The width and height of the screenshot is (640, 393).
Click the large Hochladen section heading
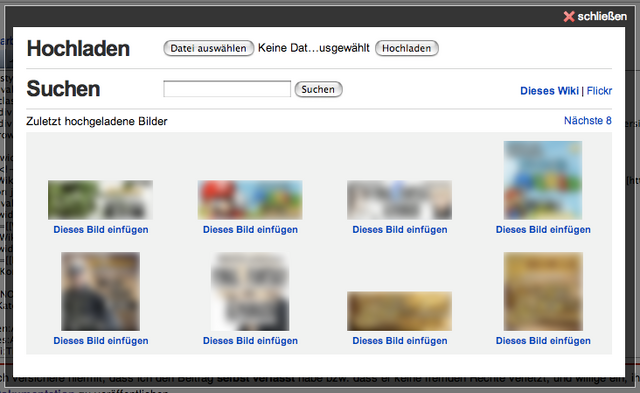[x=78, y=49]
